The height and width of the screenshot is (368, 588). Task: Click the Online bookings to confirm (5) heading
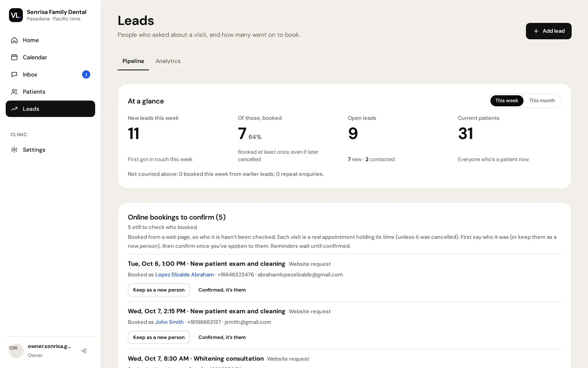[x=177, y=217]
